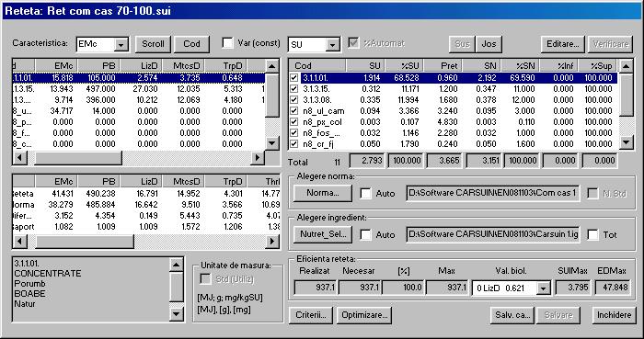
Task: Click down arrow in ingredient description box
Action: click(177, 314)
